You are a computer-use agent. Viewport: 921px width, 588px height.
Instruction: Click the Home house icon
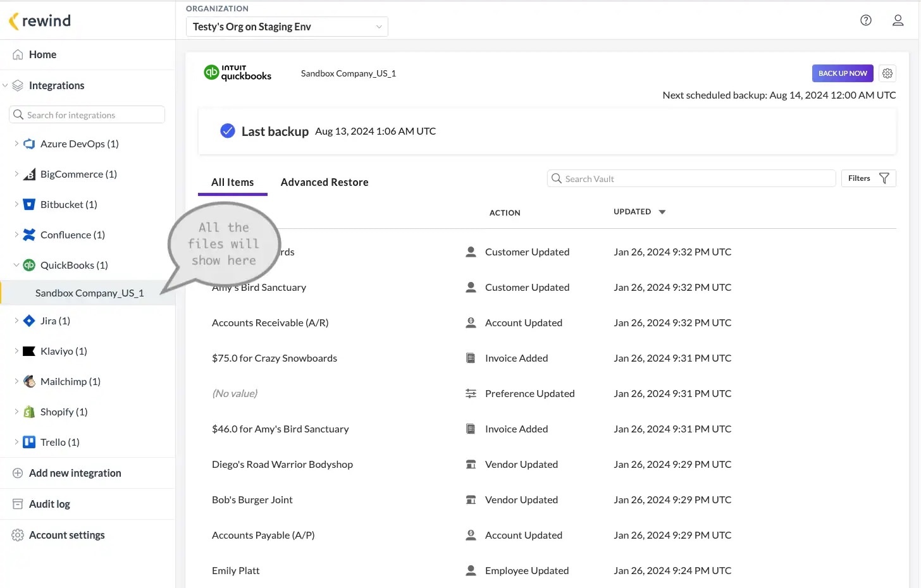18,54
